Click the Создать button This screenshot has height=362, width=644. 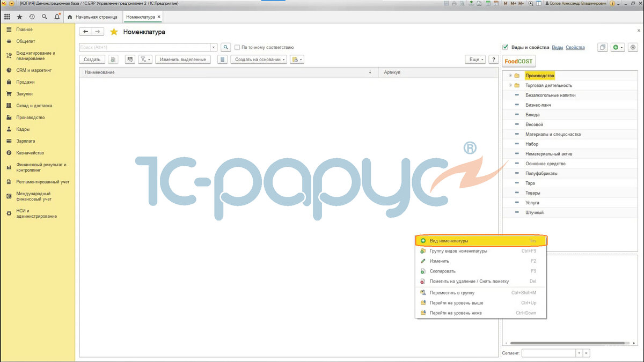(92, 60)
